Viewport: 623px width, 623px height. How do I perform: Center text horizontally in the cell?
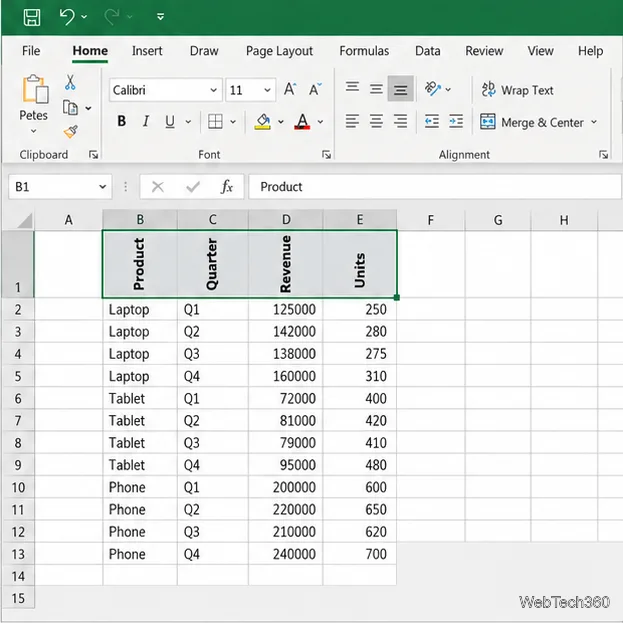pyautogui.click(x=376, y=121)
